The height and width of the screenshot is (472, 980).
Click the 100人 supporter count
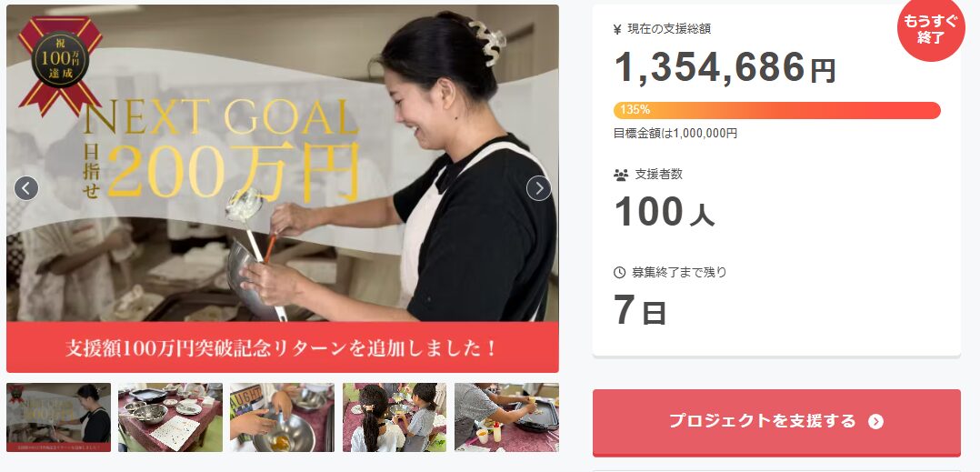[x=665, y=213]
